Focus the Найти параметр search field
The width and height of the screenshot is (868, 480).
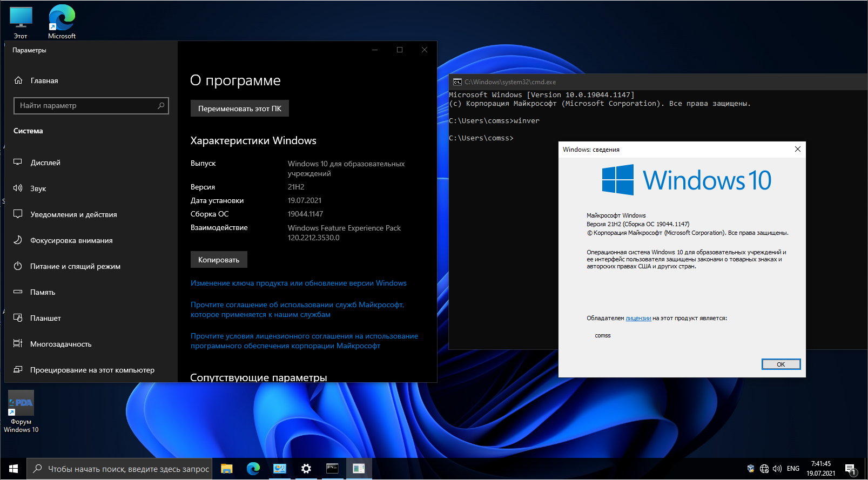click(x=91, y=106)
